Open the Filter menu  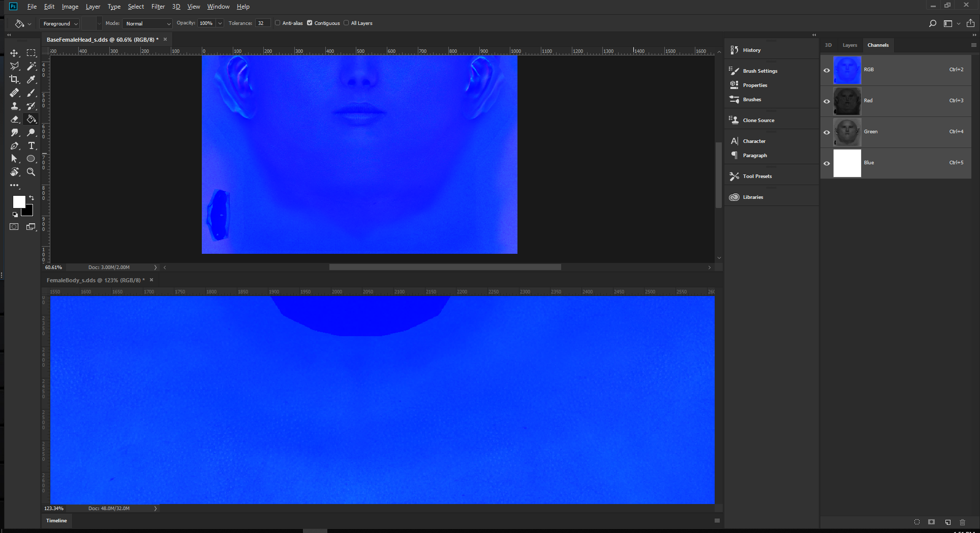pos(158,7)
